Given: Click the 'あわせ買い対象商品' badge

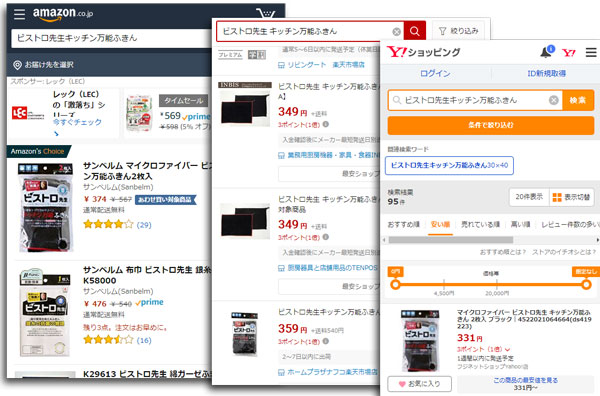Looking at the screenshot, I should 166,199.
